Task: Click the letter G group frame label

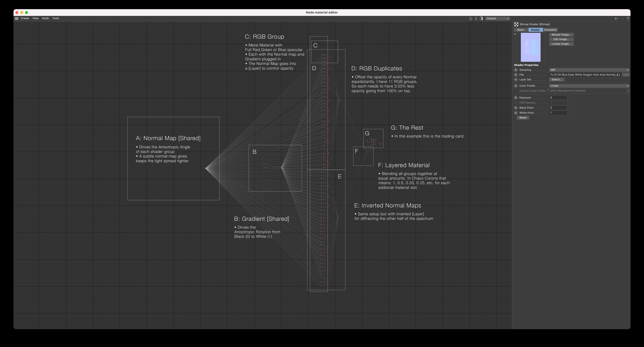Action: pyautogui.click(x=367, y=133)
